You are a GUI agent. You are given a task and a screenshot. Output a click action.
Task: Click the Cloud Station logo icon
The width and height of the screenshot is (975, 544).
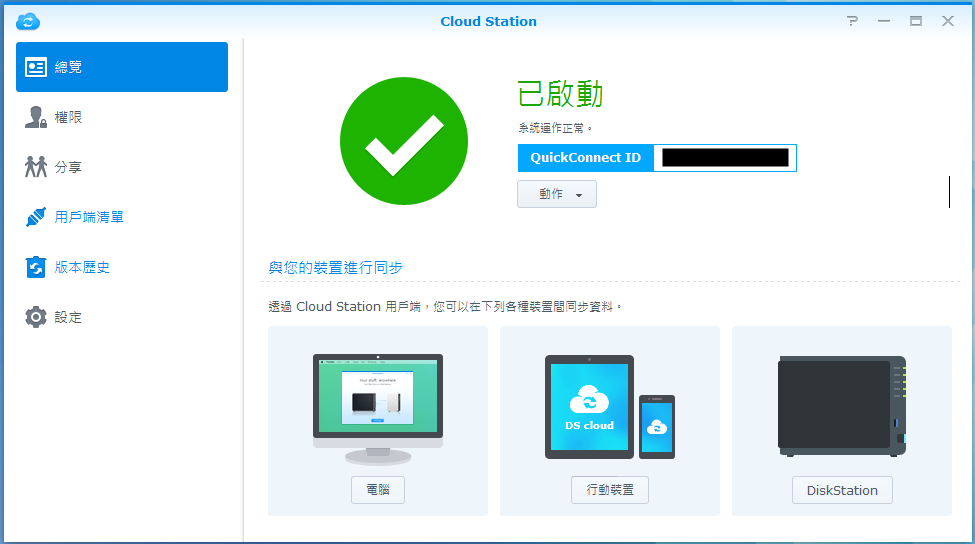point(28,21)
